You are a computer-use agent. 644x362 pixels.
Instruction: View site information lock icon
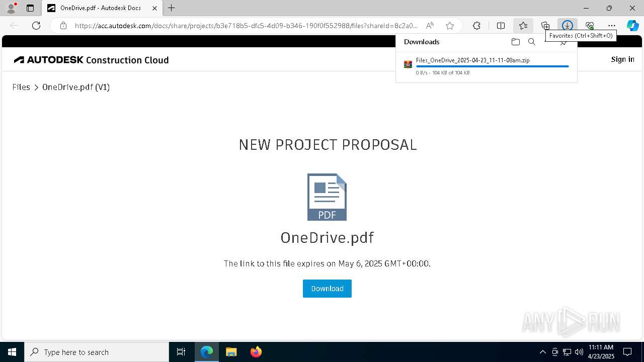(x=63, y=26)
